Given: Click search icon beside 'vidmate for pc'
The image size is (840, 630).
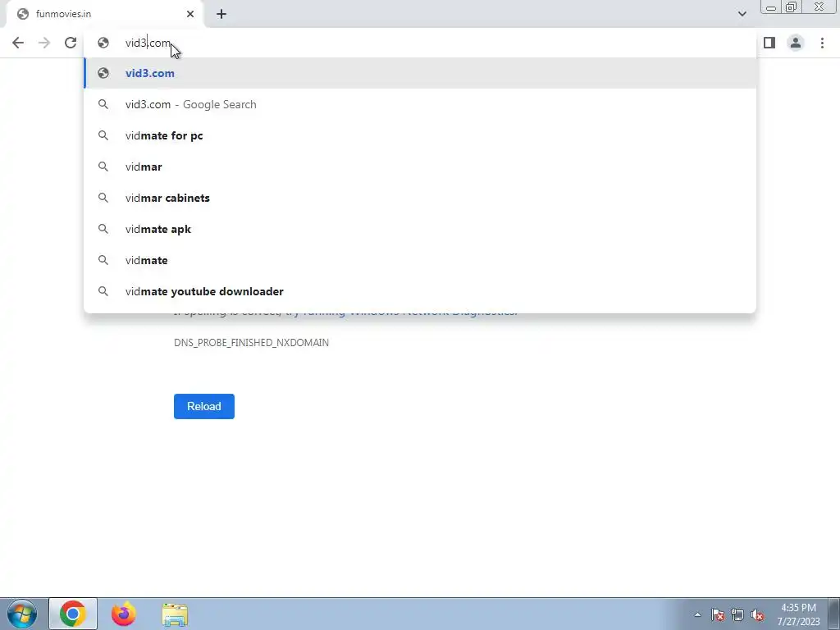Looking at the screenshot, I should point(103,135).
